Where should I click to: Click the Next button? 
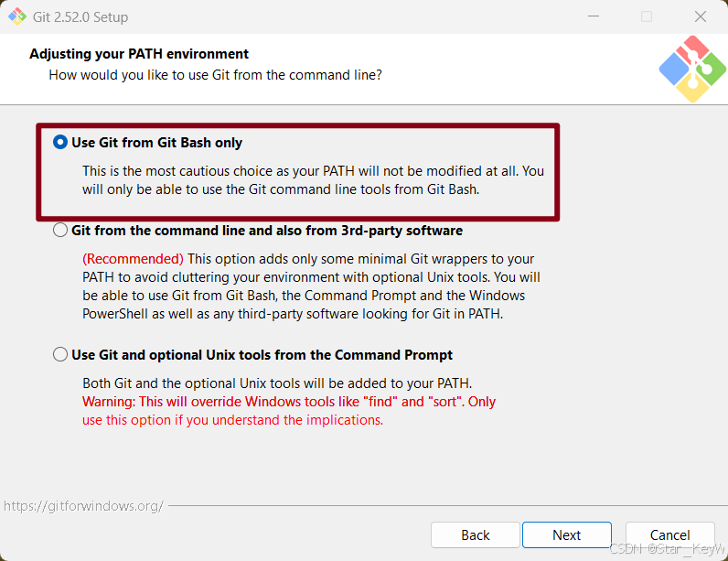coord(566,535)
